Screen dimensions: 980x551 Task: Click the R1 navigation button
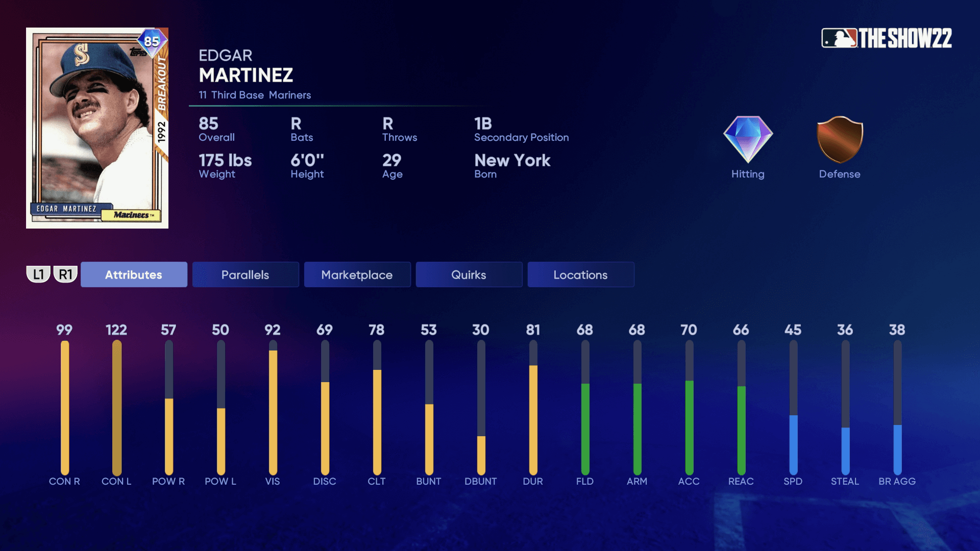[x=65, y=274]
